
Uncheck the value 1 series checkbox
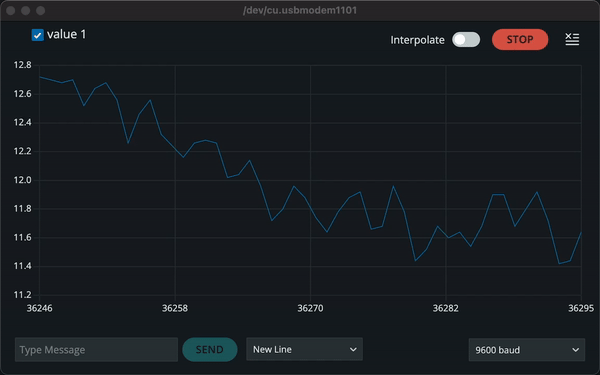coord(38,35)
